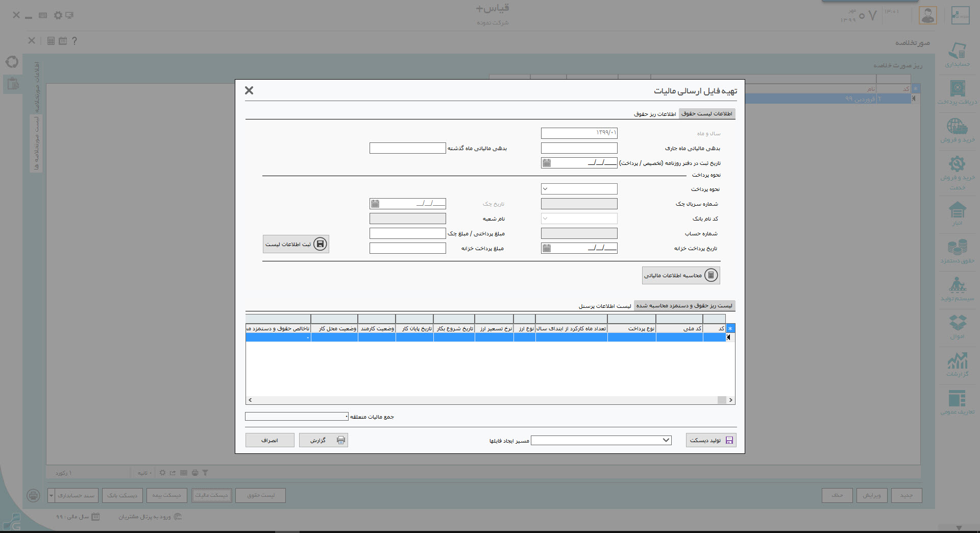Click the سال و ماه input field
This screenshot has width=980, height=533.
tap(579, 133)
